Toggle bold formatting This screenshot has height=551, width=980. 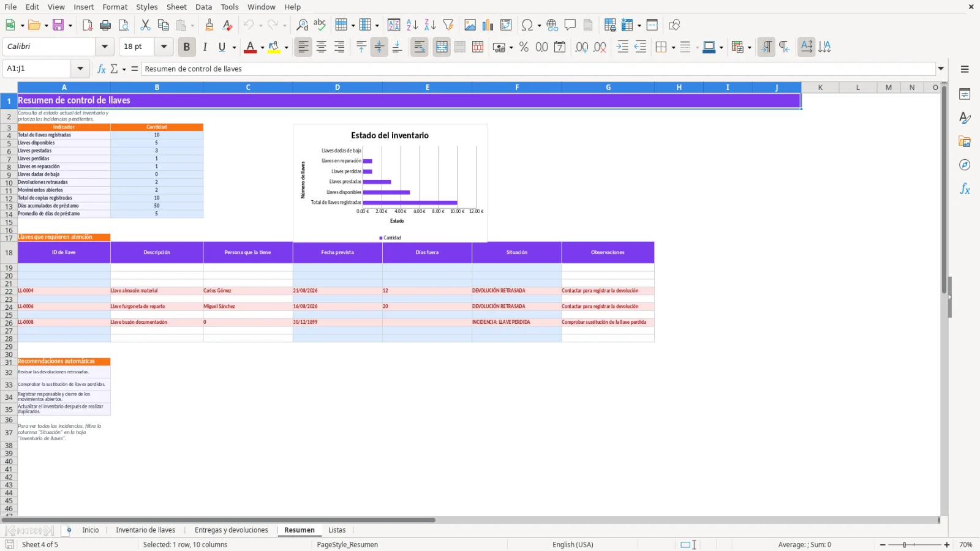point(187,47)
